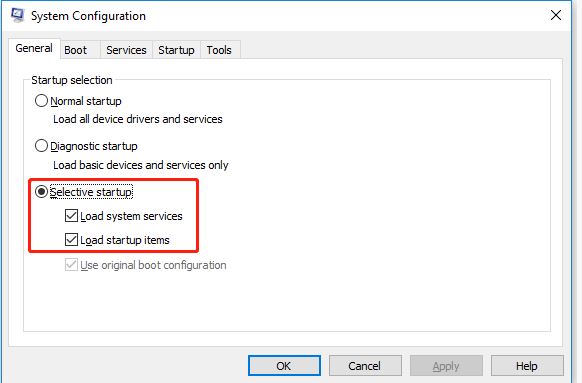
Task: Click the System Configuration title text
Action: [88, 16]
